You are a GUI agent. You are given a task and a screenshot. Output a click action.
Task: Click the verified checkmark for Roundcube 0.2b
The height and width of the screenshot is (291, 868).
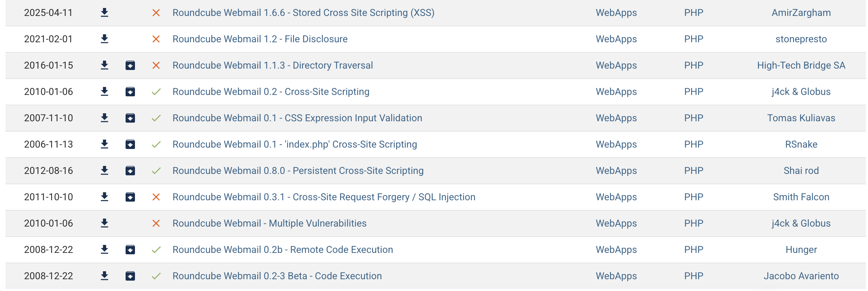click(x=156, y=250)
